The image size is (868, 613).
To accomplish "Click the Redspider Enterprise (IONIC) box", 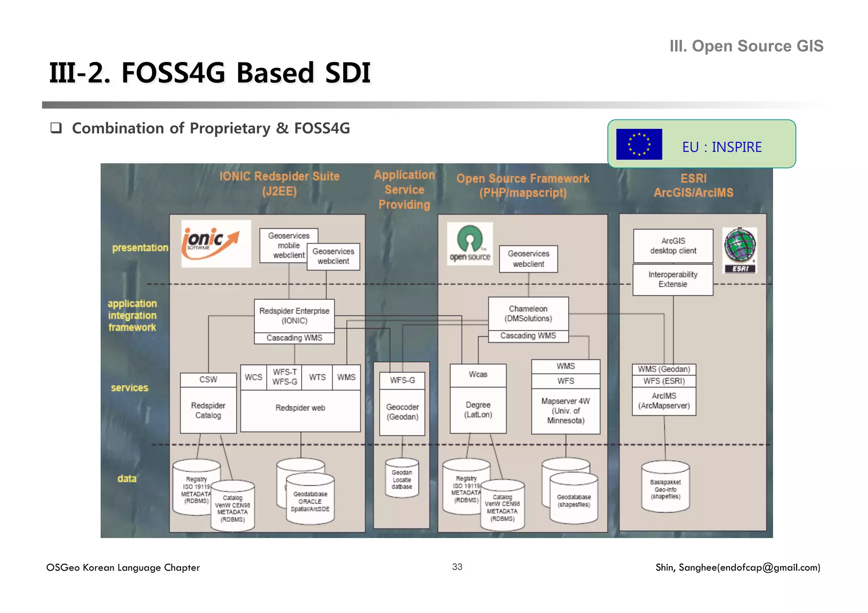I will [294, 316].
